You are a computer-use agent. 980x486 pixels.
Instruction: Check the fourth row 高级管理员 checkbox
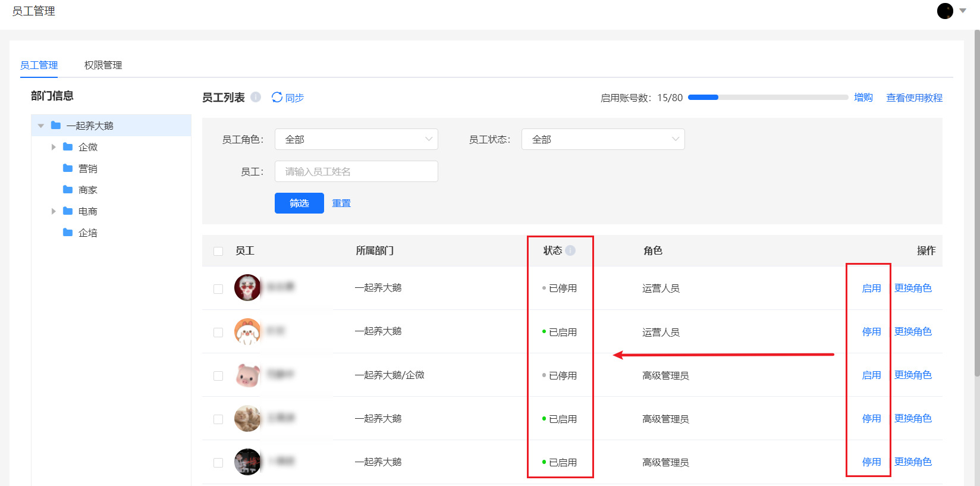[x=218, y=419]
